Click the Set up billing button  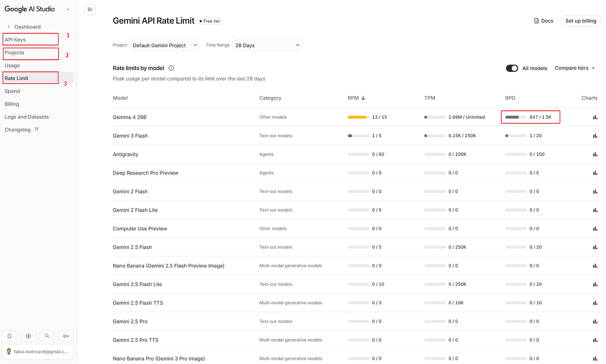581,21
